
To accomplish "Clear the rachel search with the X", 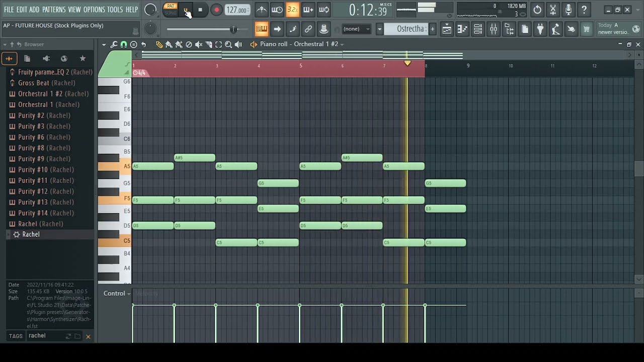I will 88,336.
